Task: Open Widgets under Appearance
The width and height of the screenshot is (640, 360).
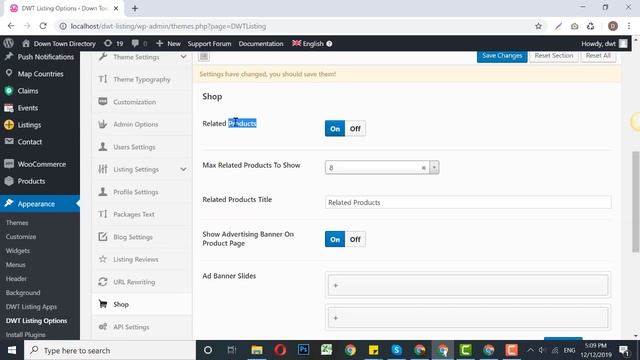Action: click(x=18, y=251)
